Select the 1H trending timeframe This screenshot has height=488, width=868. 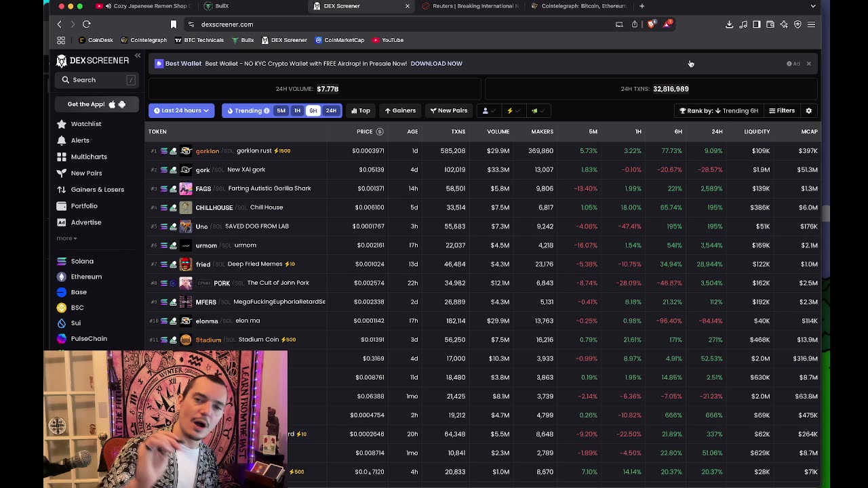(297, 110)
